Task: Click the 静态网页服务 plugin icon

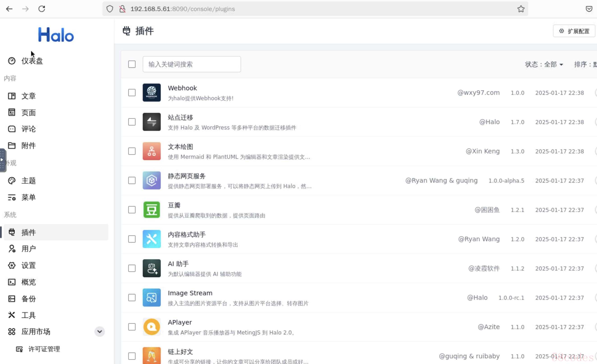Action: pos(152,180)
